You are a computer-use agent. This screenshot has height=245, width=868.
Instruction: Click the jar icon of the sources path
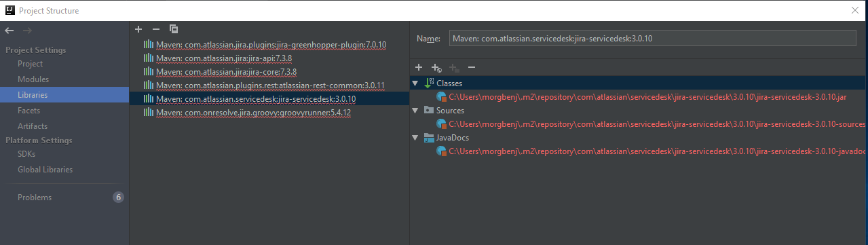pos(442,124)
